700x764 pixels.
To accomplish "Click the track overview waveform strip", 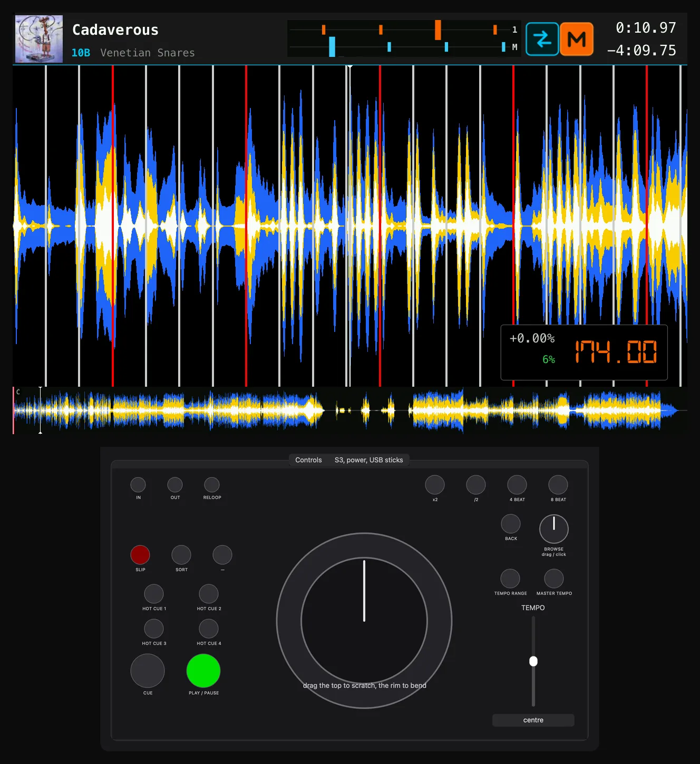I will coord(350,410).
